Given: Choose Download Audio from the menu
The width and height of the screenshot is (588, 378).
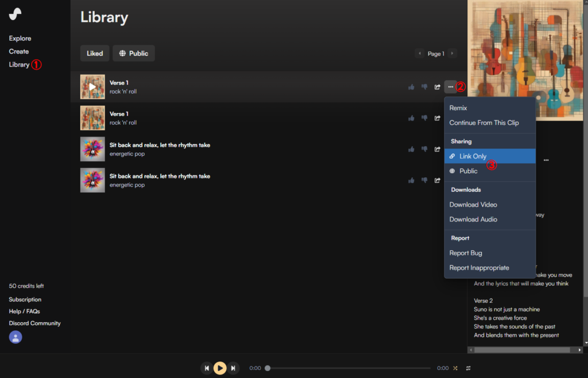Looking at the screenshot, I should point(473,219).
